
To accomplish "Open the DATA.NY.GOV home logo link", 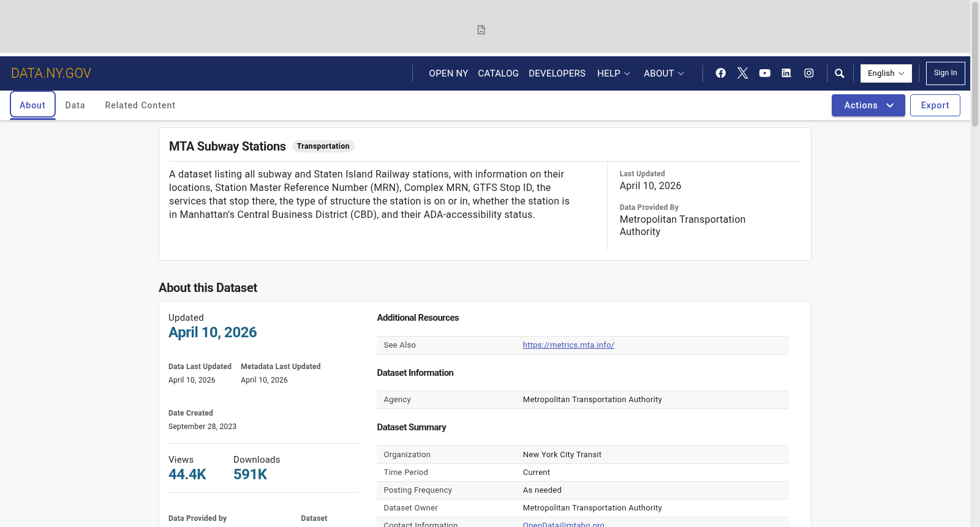I will pos(51,73).
